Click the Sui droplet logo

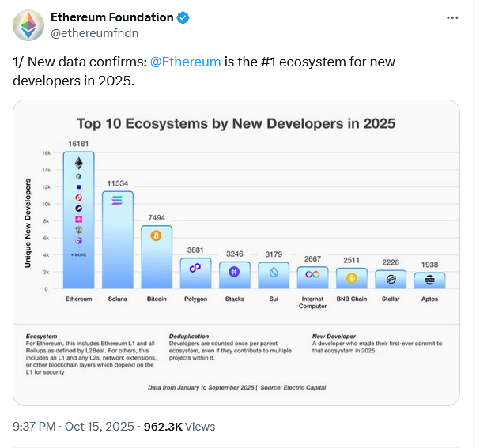tap(273, 271)
